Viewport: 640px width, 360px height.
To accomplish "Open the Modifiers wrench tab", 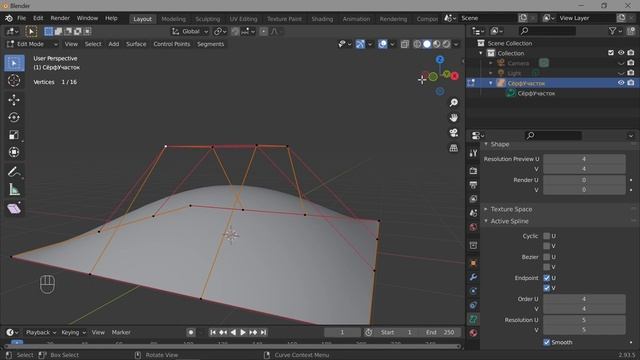I will [x=473, y=277].
